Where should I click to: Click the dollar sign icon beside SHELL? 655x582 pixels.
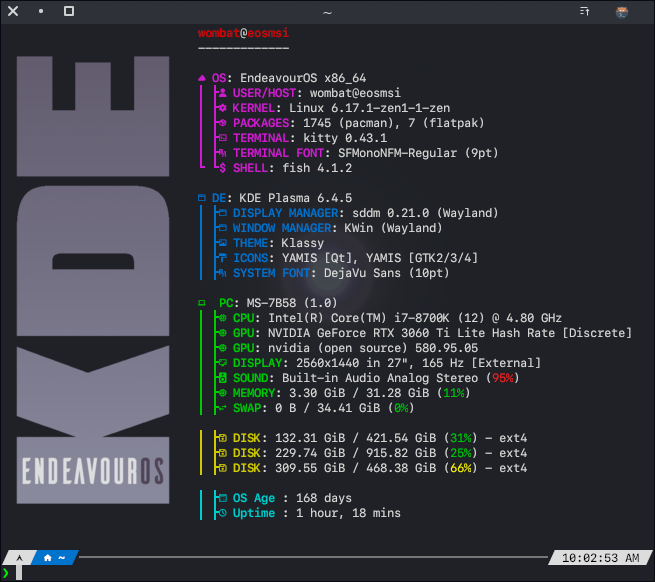coord(222,168)
